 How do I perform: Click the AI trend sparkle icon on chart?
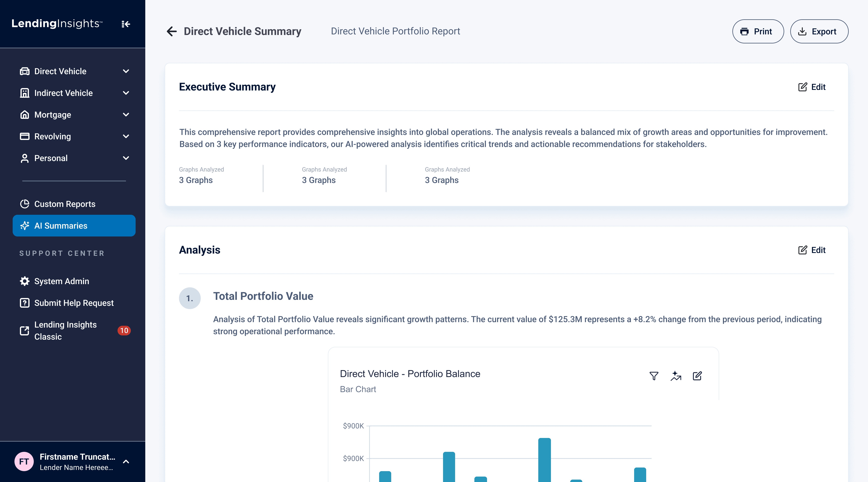(x=676, y=376)
